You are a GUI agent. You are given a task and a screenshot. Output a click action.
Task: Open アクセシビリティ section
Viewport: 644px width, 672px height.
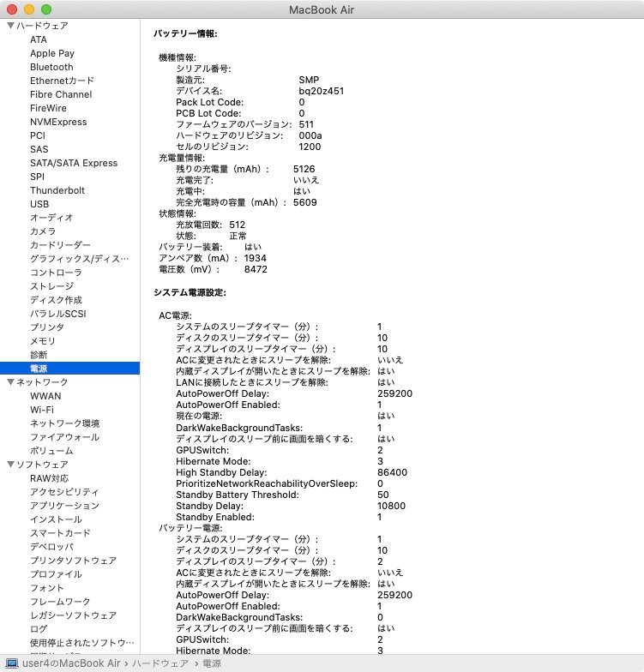(64, 492)
